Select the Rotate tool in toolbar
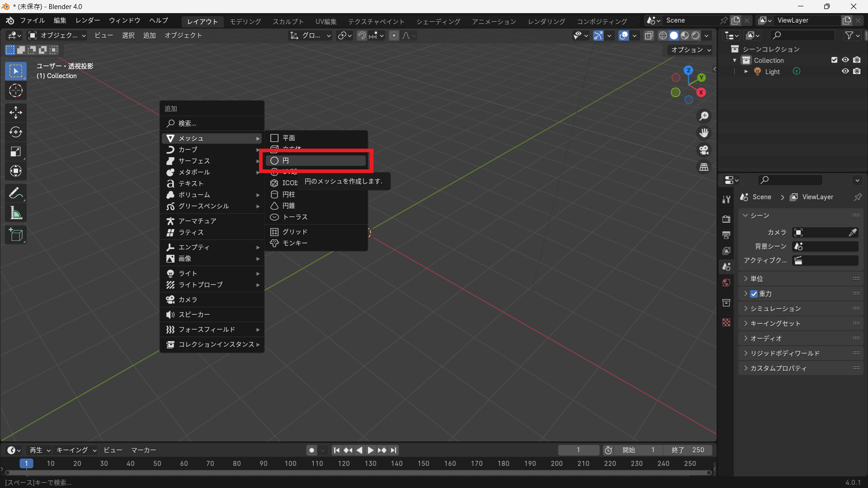This screenshot has width=868, height=488. pos(16,132)
